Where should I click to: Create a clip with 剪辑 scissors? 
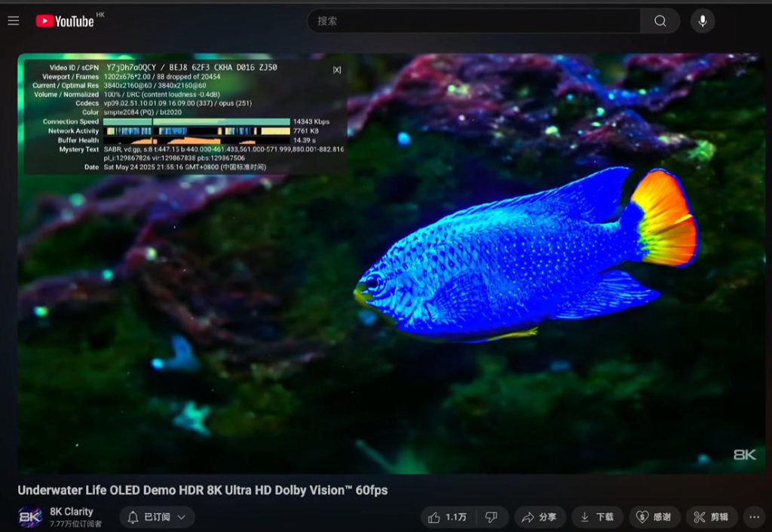(x=711, y=517)
